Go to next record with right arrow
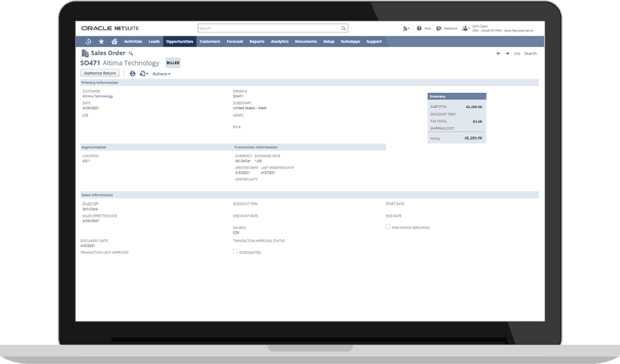The image size is (620, 364). click(507, 53)
